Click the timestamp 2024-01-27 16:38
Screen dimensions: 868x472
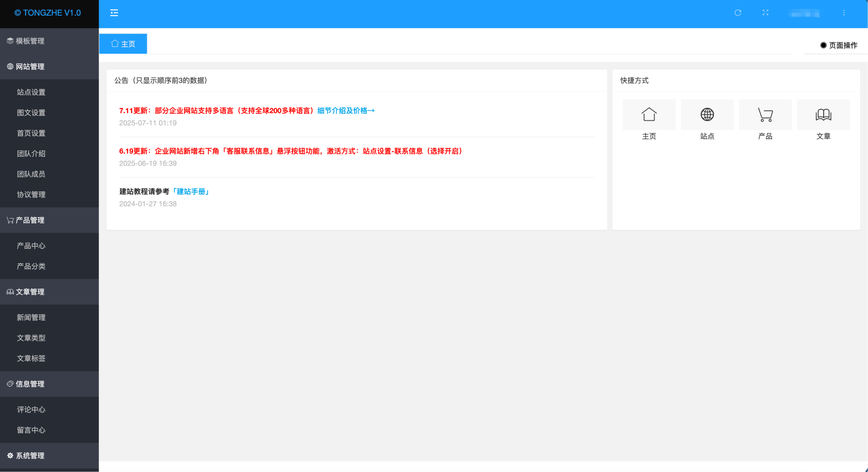[x=148, y=203]
